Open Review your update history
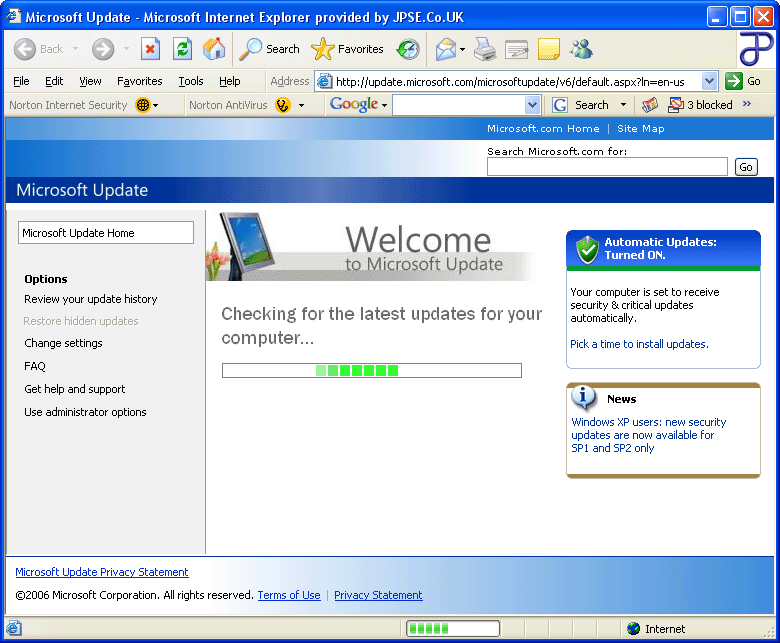Viewport: 780px width, 643px height. [91, 299]
